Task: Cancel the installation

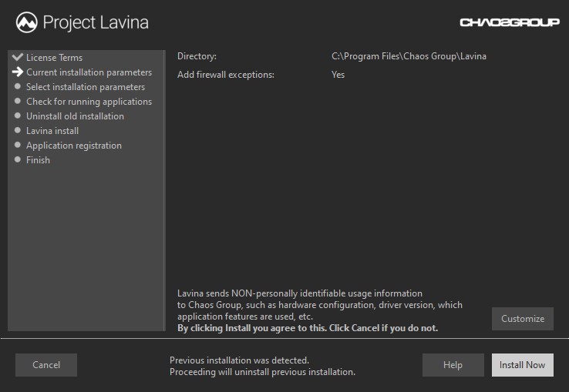Action: (x=46, y=365)
